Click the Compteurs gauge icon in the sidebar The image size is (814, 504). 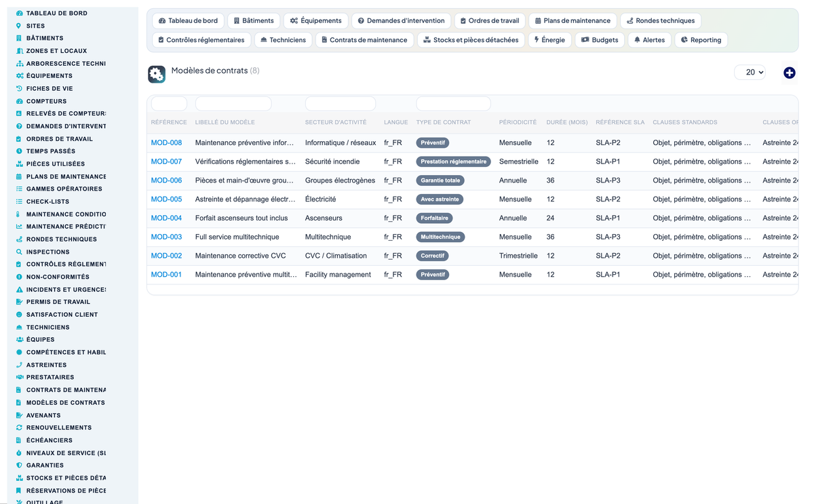pyautogui.click(x=19, y=101)
